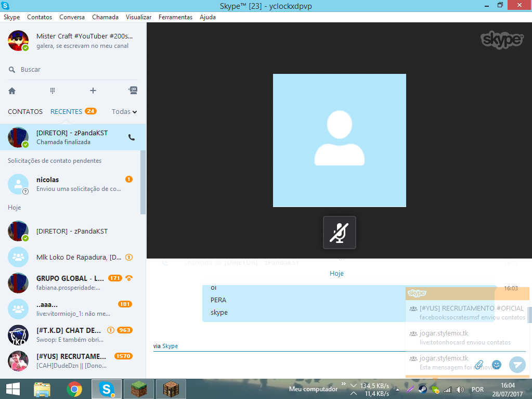Click the POR language indicator
532x399 pixels.
click(478, 390)
